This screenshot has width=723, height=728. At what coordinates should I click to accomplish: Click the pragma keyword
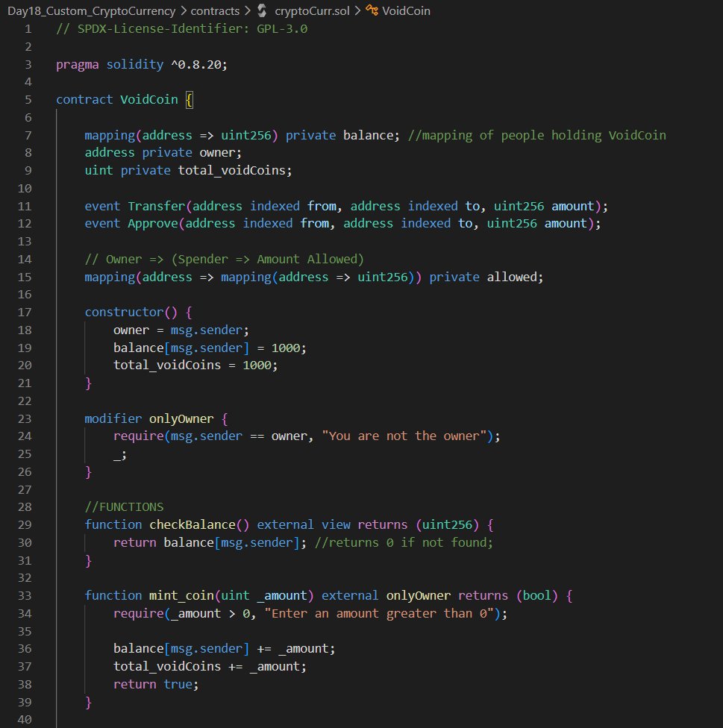[x=77, y=65]
